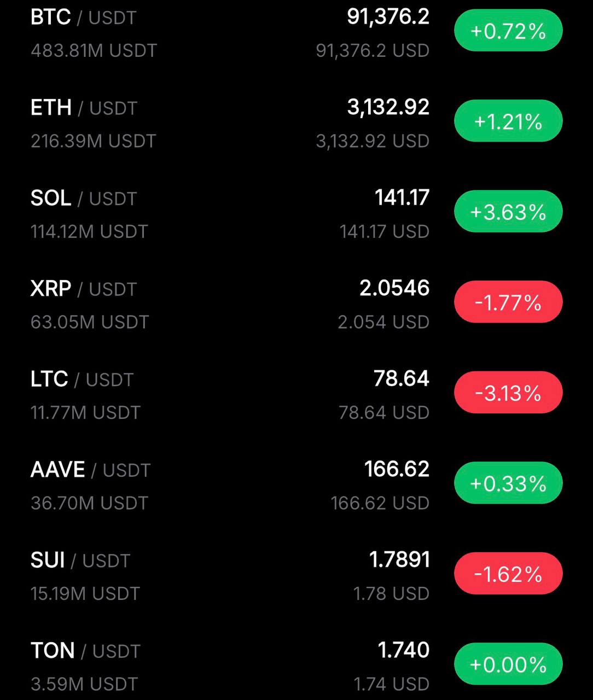This screenshot has width=593, height=700.
Task: Click the red -1.77% XRP badge
Action: (x=508, y=302)
